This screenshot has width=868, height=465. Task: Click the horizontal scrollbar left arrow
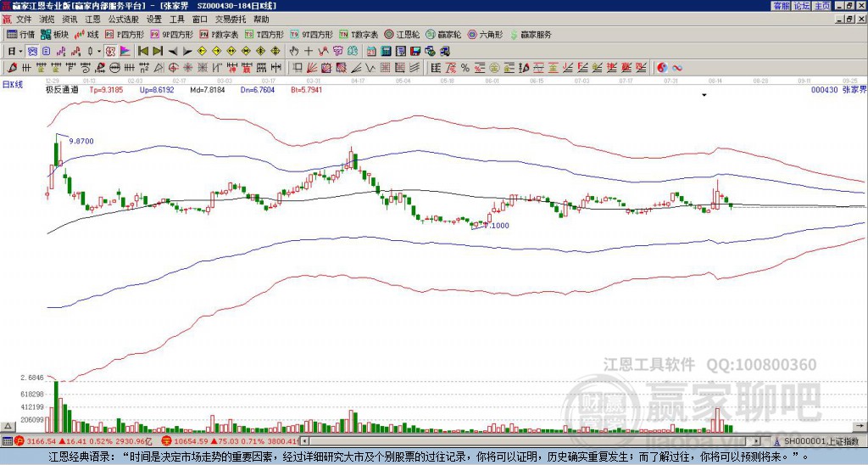pos(305,441)
